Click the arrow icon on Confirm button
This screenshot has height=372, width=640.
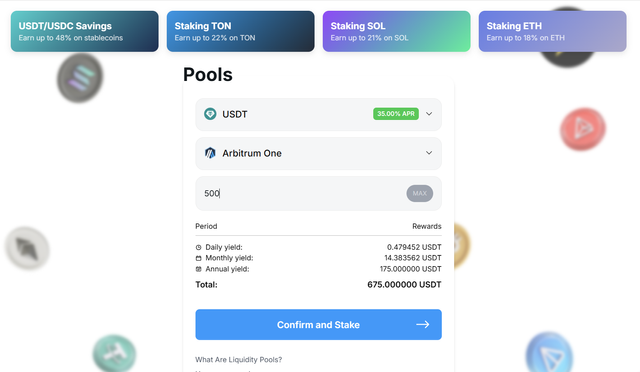422,325
